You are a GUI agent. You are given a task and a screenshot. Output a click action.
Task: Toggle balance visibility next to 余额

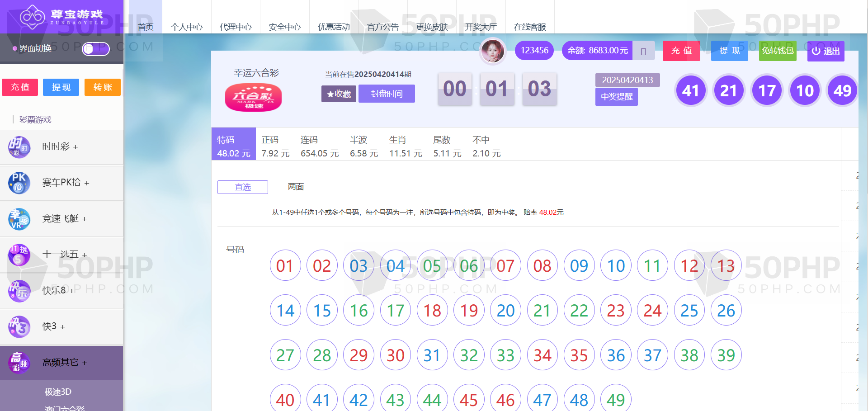(643, 51)
